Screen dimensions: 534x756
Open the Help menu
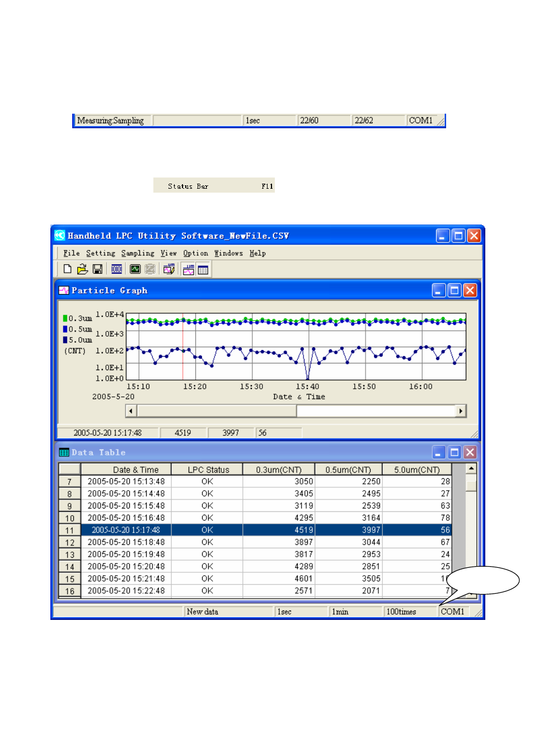[x=257, y=253]
